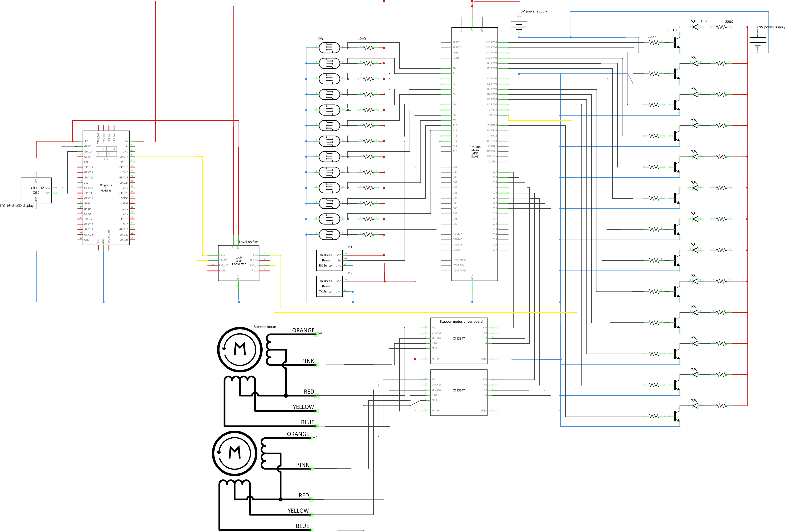The image size is (787, 532).
Task: Click the 'Stepper motor' label
Action: tap(265, 327)
